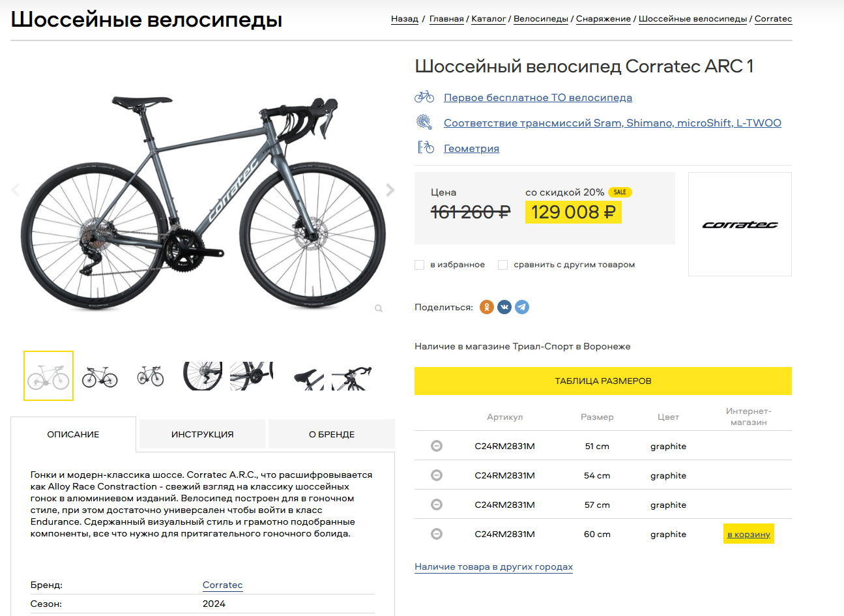844x616 pixels.
Task: Open the О БРЕНДЕ tab
Action: click(332, 434)
